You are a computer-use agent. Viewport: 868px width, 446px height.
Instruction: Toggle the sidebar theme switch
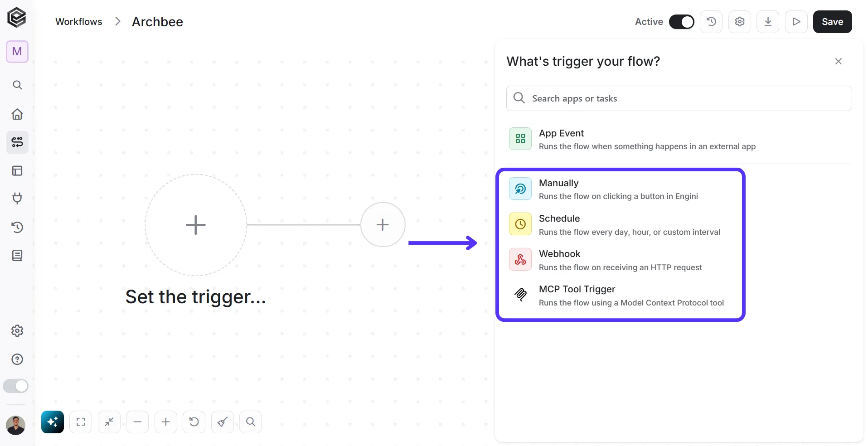click(x=16, y=386)
